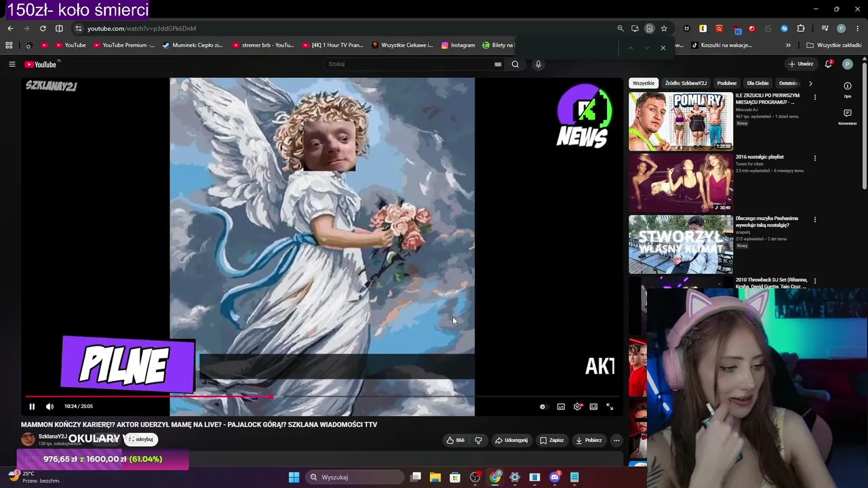Open the YouTube guide hamburger menu
868x488 pixels.
coord(12,64)
